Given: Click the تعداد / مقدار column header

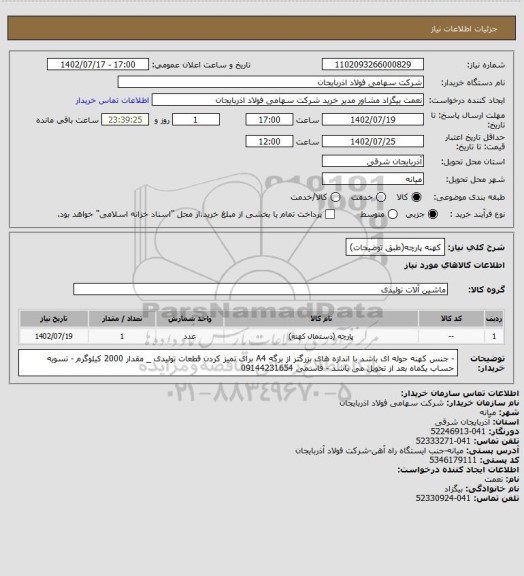Looking at the screenshot, I should coord(122,318).
